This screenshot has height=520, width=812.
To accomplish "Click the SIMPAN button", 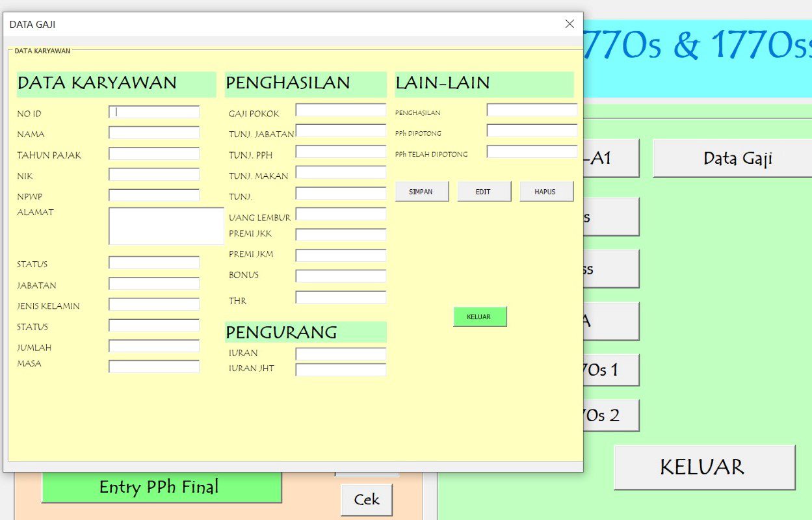I will 422,192.
